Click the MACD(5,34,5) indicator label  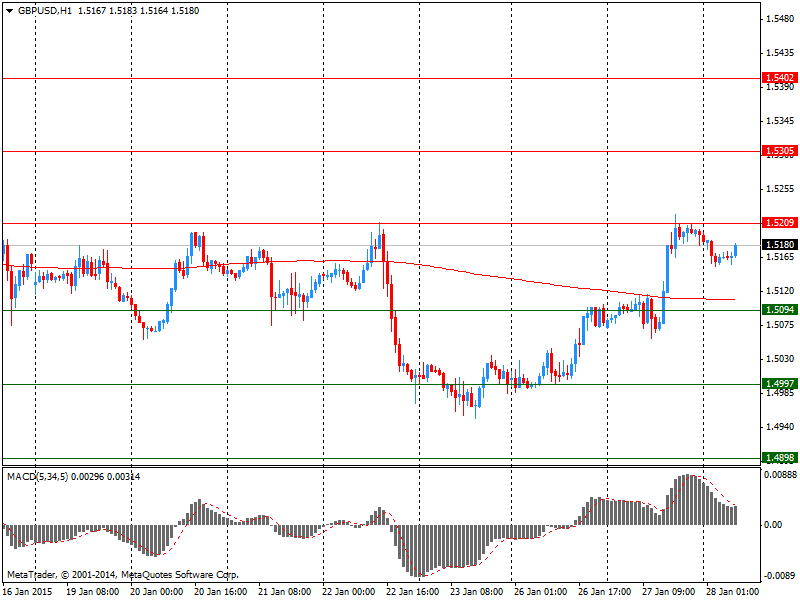click(x=38, y=477)
